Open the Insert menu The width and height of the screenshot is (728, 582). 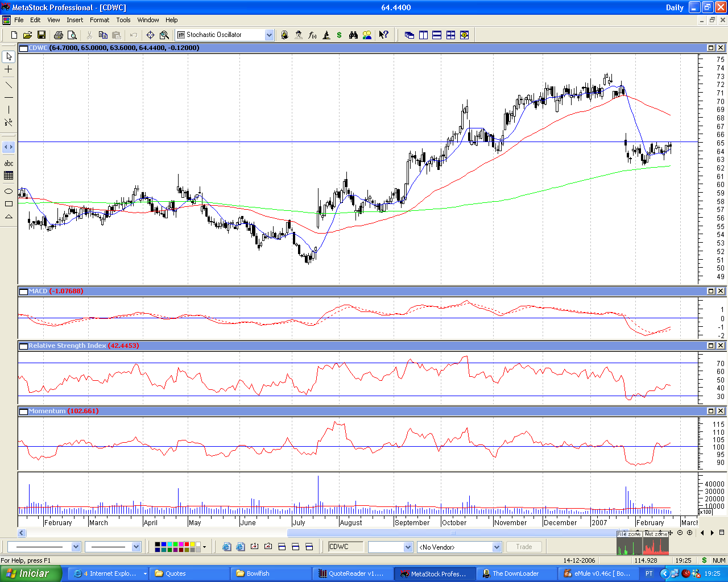click(75, 20)
